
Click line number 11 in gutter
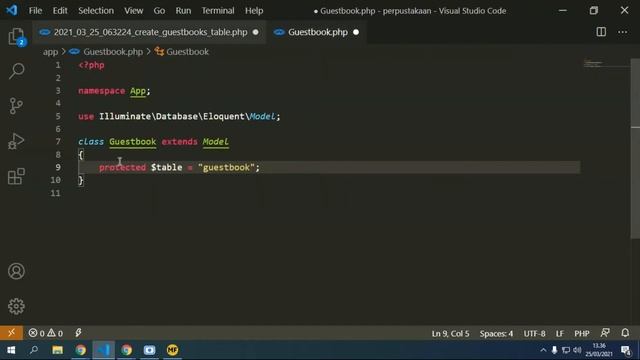point(56,193)
